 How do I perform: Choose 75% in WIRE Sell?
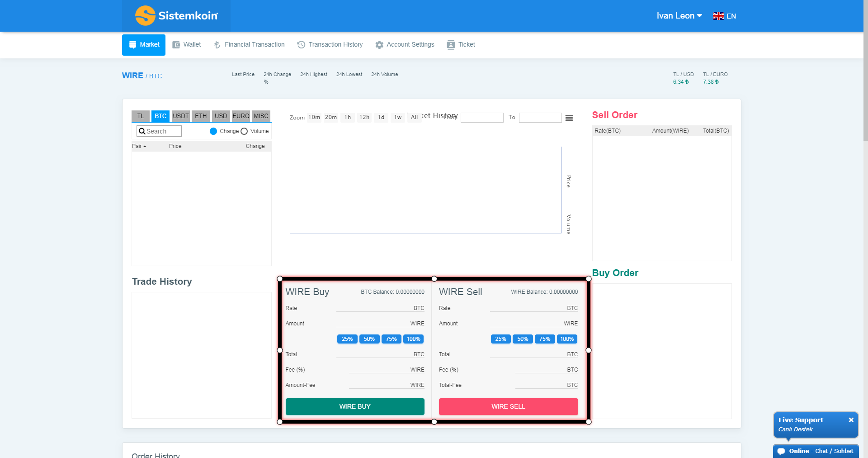(x=545, y=339)
